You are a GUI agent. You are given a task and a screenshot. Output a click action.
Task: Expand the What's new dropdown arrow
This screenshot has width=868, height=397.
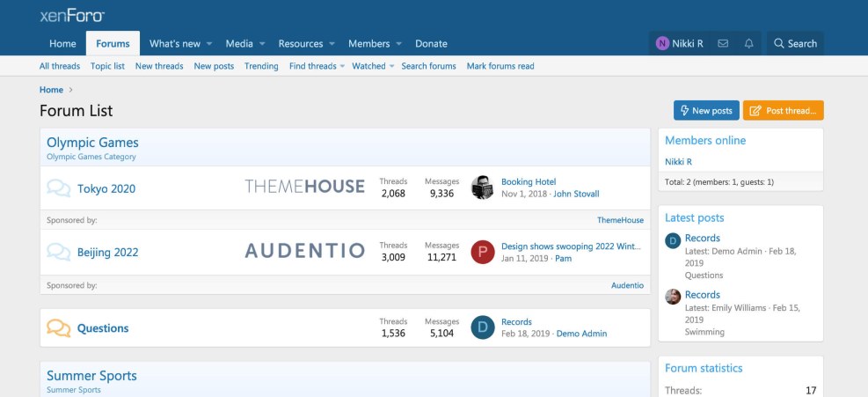click(212, 44)
